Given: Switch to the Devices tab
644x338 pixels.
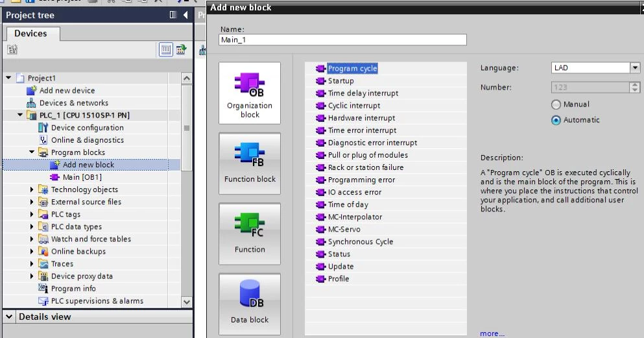Looking at the screenshot, I should [x=31, y=33].
